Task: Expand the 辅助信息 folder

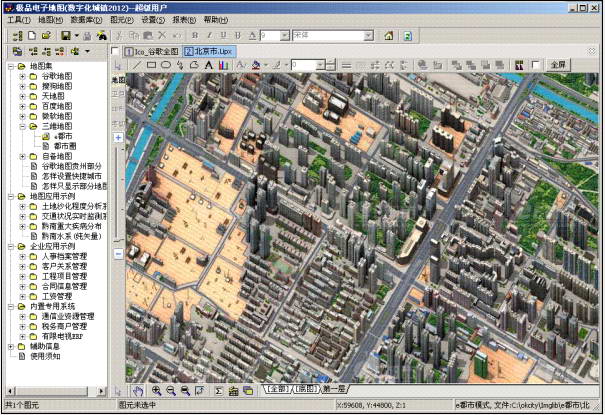Action: click(x=11, y=347)
